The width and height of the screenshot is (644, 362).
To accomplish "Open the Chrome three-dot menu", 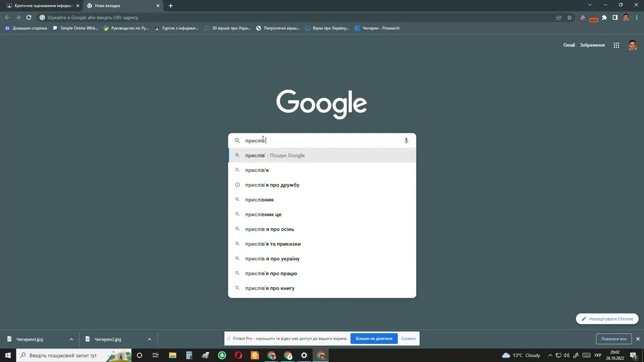I will [x=636, y=18].
